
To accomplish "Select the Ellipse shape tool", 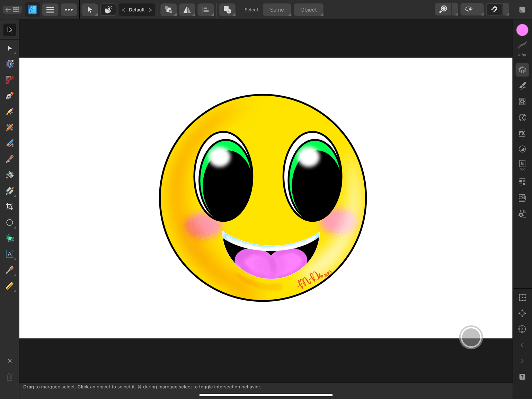I will 10,223.
